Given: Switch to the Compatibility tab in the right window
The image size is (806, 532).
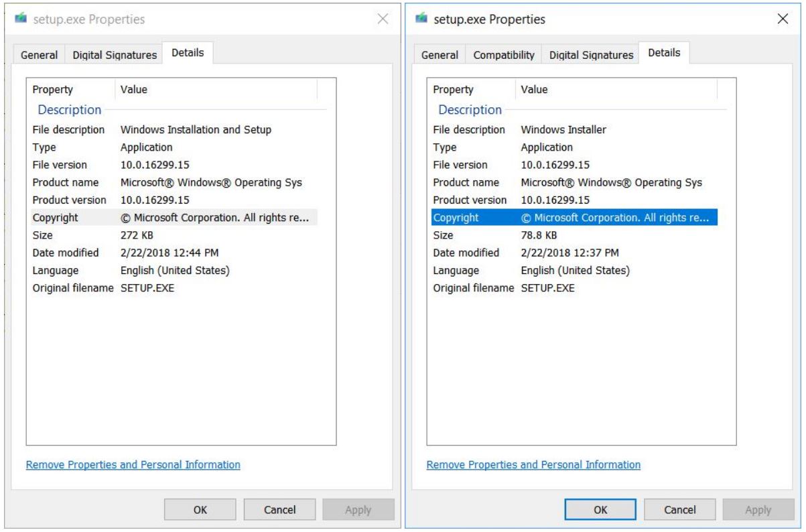Looking at the screenshot, I should (x=504, y=55).
